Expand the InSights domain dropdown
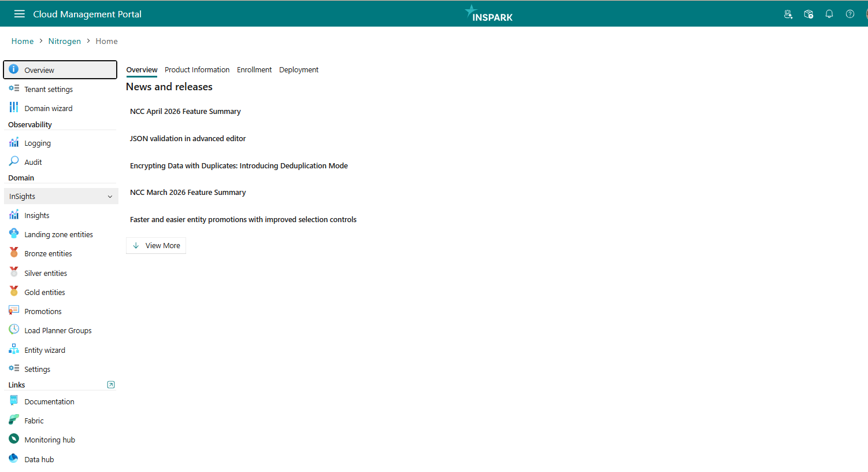The image size is (868, 472). click(61, 196)
